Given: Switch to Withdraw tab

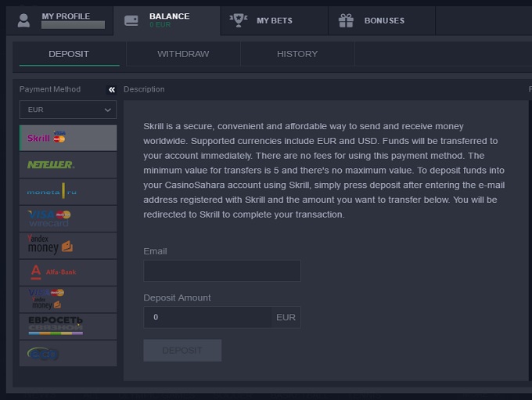Looking at the screenshot, I should coord(183,54).
